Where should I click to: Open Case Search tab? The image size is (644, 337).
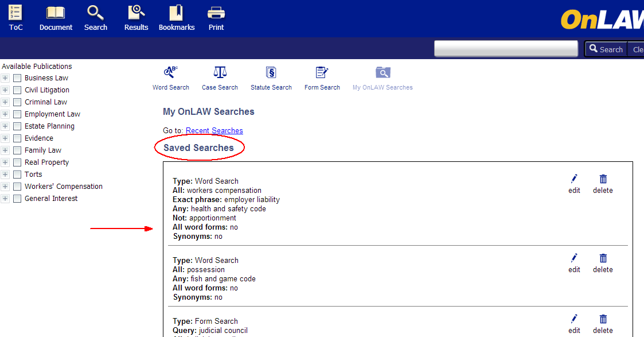click(220, 78)
